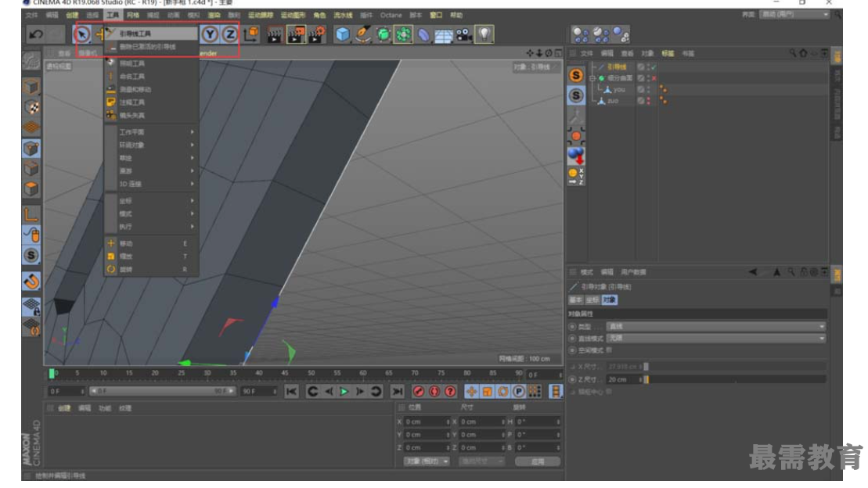This screenshot has height=488, width=868.
Task: Toggle position key mode icon in timeline
Action: (x=471, y=392)
